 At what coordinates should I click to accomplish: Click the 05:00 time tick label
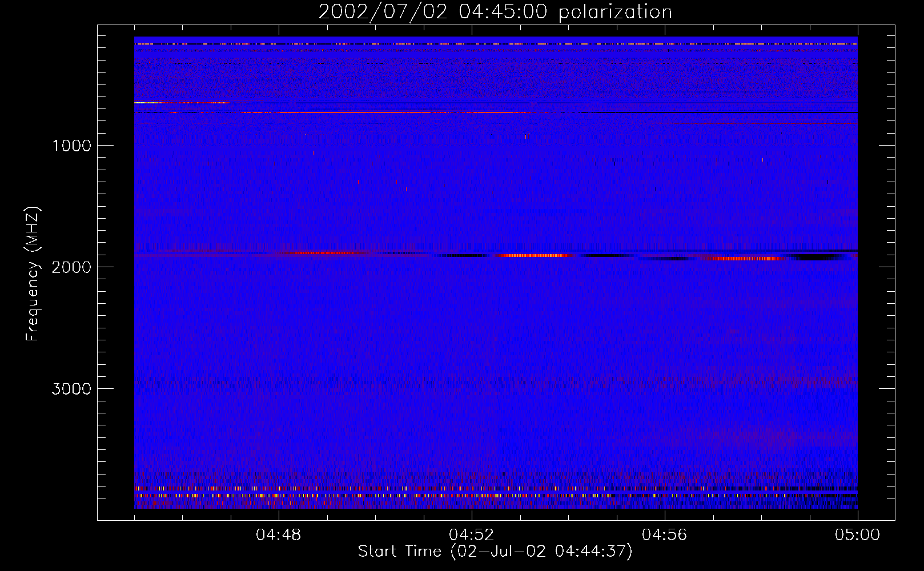tap(858, 535)
